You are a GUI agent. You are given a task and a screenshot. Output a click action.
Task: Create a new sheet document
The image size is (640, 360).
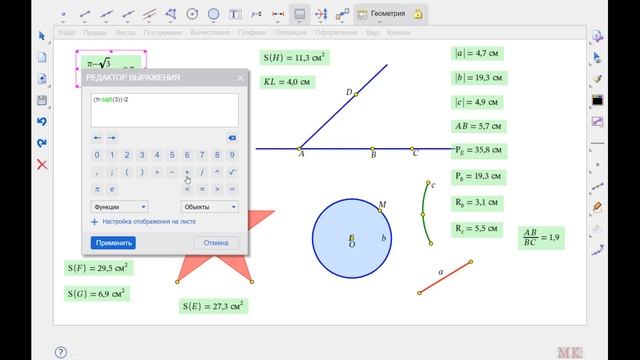(x=42, y=57)
